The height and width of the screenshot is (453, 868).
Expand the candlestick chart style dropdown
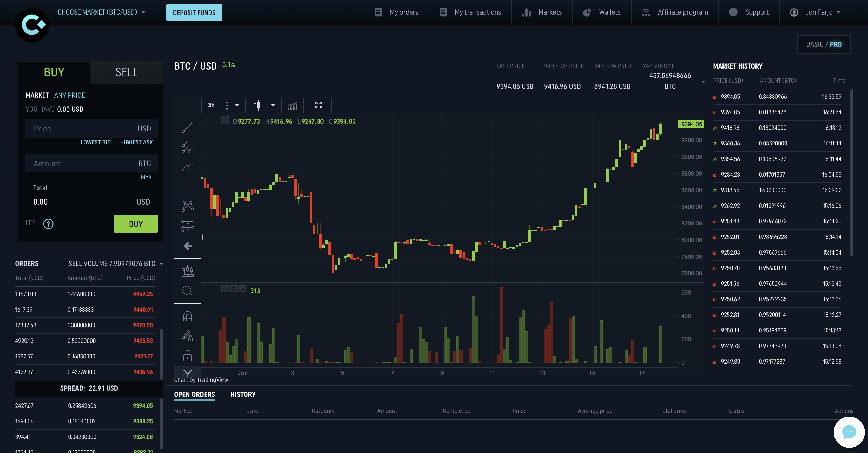pos(273,105)
